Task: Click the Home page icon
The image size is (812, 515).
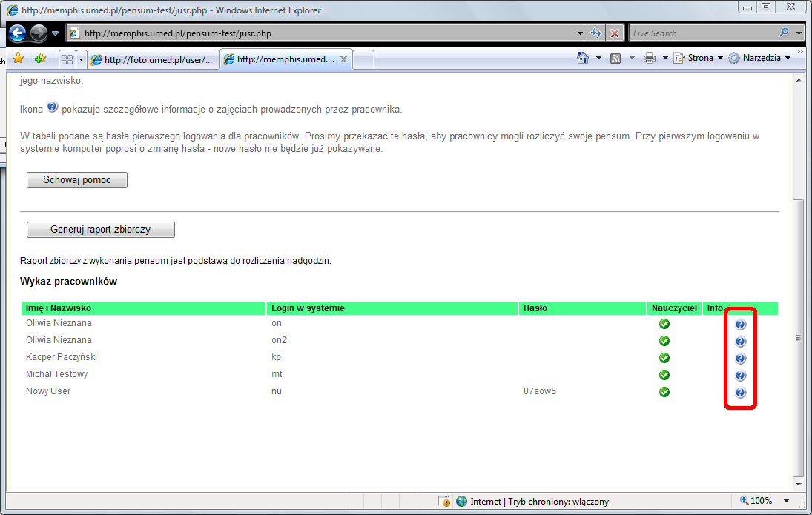Action: 583,58
